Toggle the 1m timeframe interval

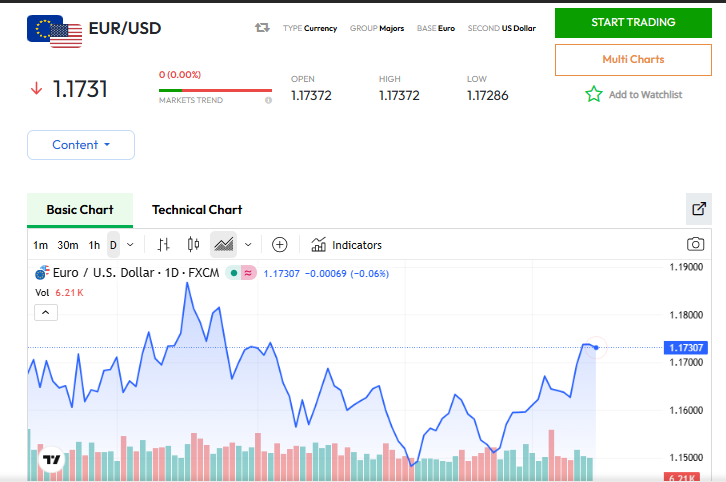point(40,245)
